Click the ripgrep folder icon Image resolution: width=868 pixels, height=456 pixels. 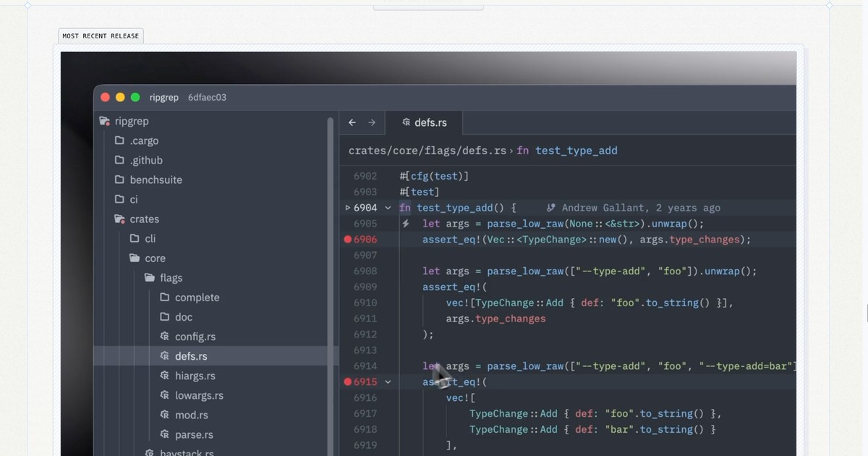pos(105,121)
